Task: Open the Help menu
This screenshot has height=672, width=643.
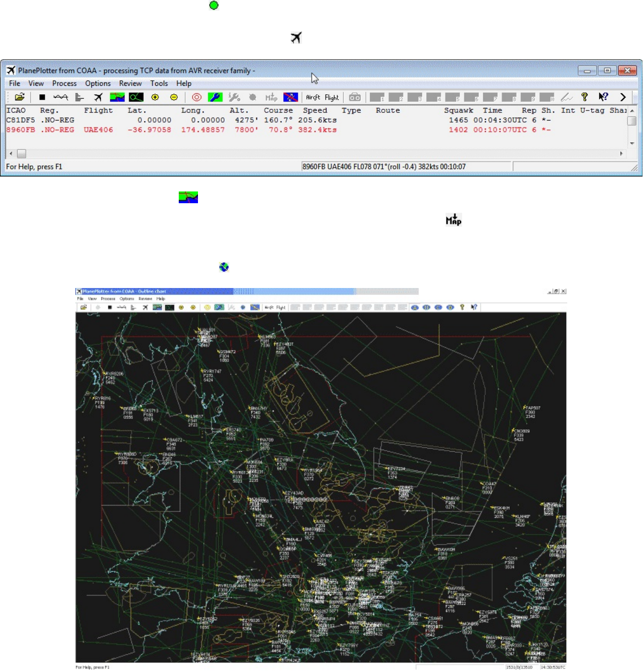Action: [x=184, y=83]
